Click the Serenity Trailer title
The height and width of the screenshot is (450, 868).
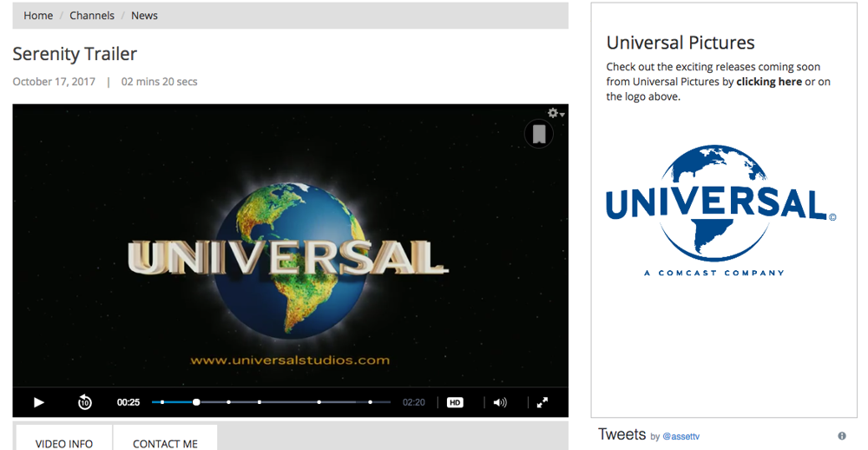pos(75,54)
